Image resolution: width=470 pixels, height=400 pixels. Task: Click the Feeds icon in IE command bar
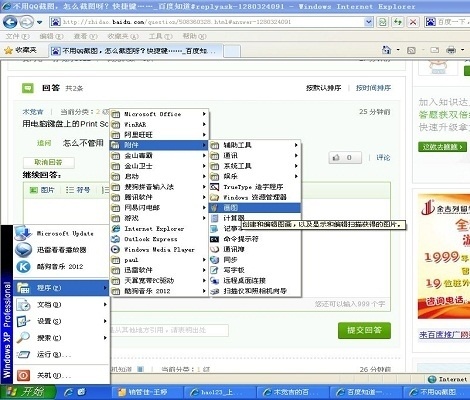tap(411, 50)
